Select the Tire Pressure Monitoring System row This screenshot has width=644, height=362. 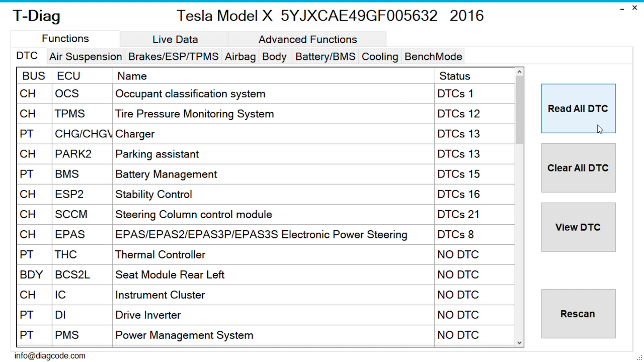[266, 114]
